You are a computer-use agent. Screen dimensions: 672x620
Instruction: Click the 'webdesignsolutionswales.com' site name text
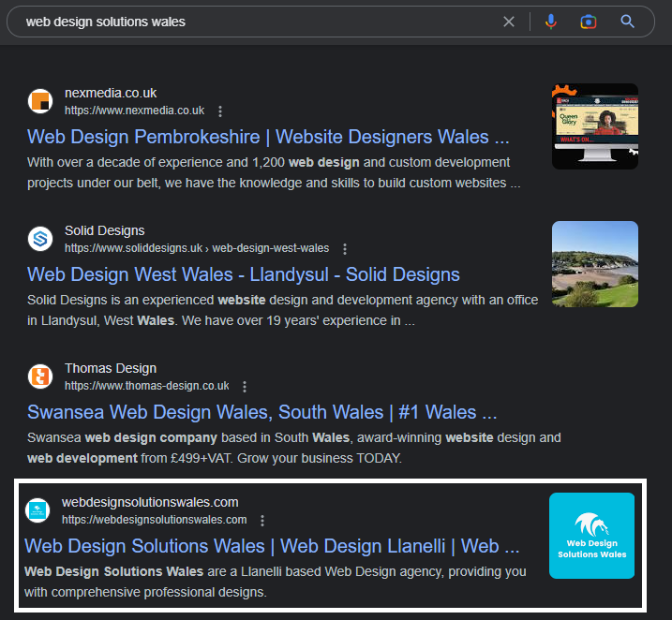(x=150, y=502)
